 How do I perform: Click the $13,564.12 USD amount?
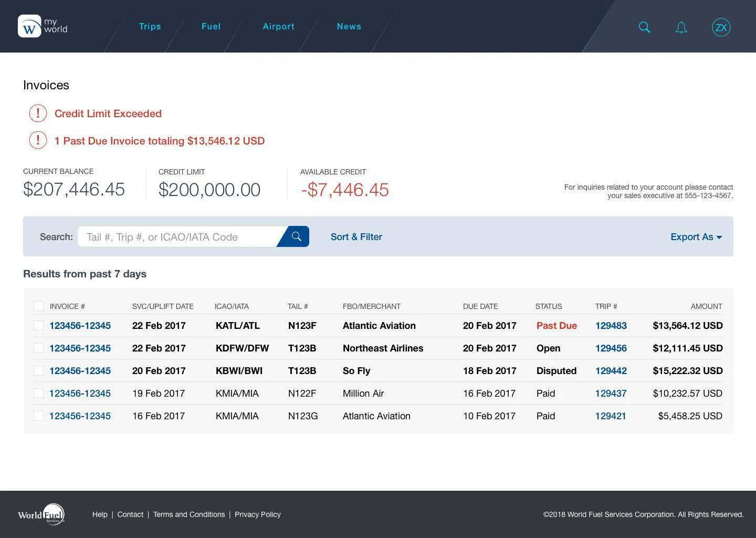[x=688, y=326]
